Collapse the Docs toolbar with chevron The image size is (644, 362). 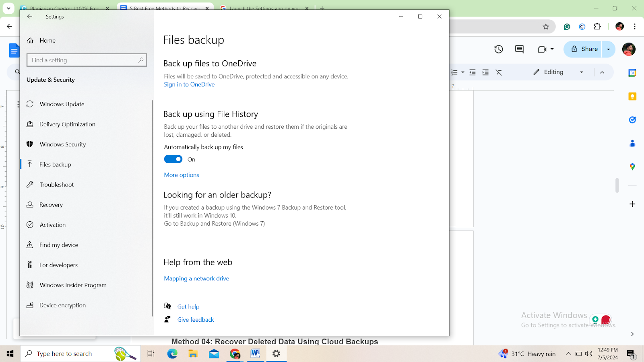(602, 72)
